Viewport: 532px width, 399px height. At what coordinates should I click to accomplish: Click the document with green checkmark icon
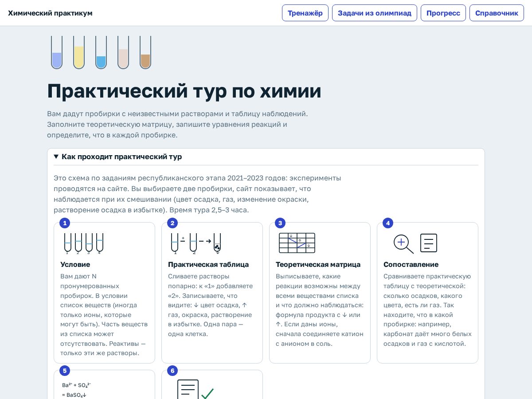click(x=195, y=390)
